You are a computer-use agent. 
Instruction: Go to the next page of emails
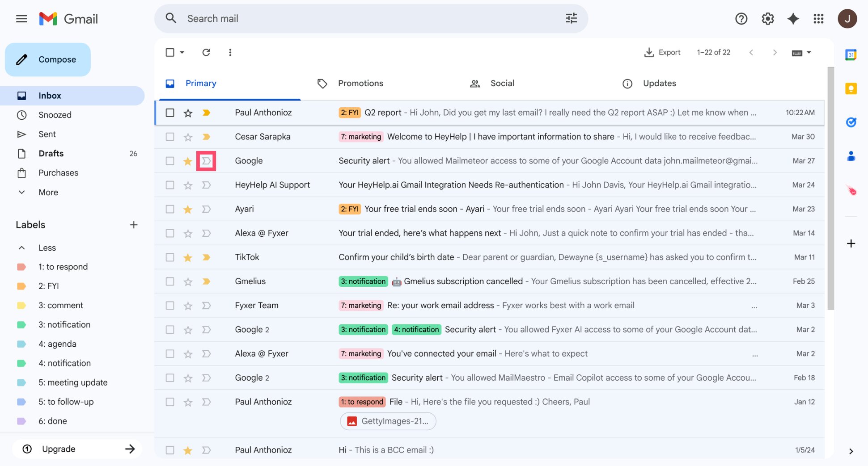[x=775, y=52]
